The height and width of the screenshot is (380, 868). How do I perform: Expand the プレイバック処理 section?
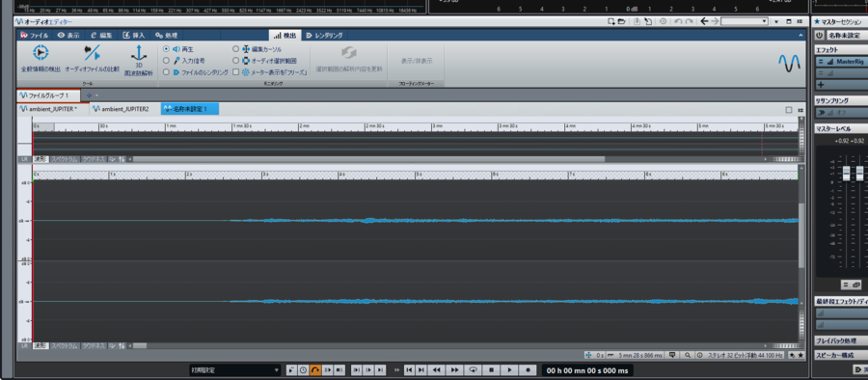(x=841, y=340)
